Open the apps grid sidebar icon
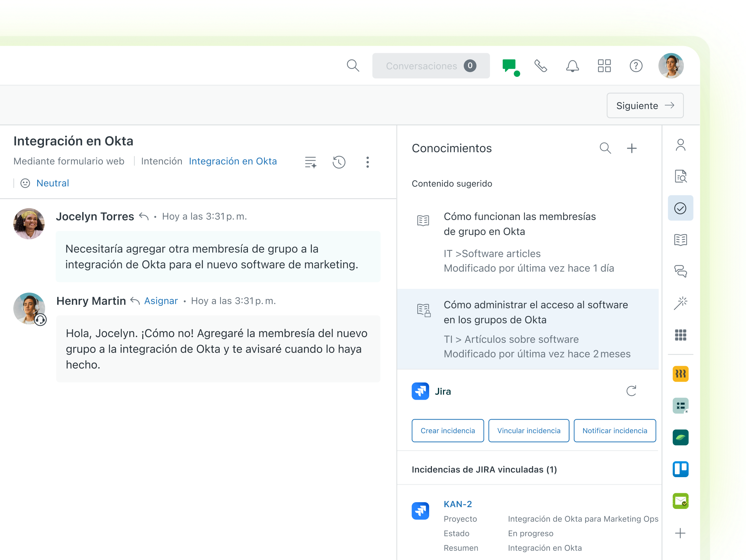Screen dimensions: 746x560 click(x=680, y=335)
